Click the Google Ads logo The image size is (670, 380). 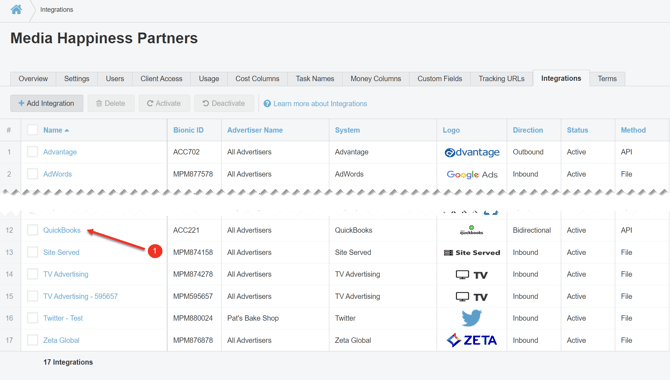point(472,174)
